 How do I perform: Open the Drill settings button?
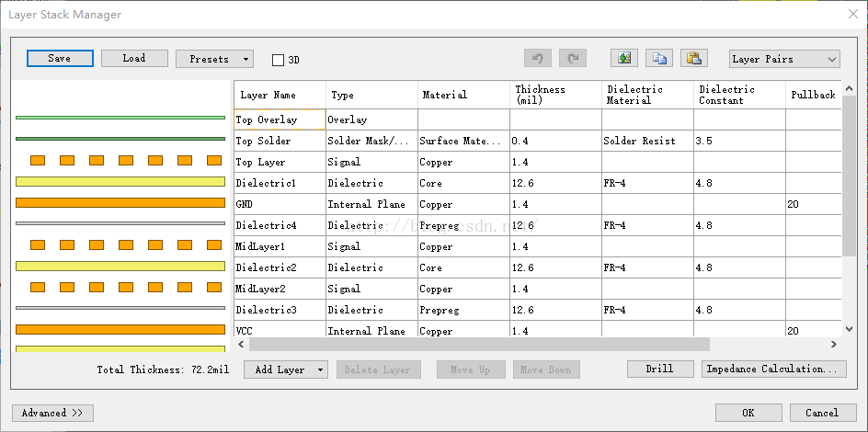[x=660, y=369]
